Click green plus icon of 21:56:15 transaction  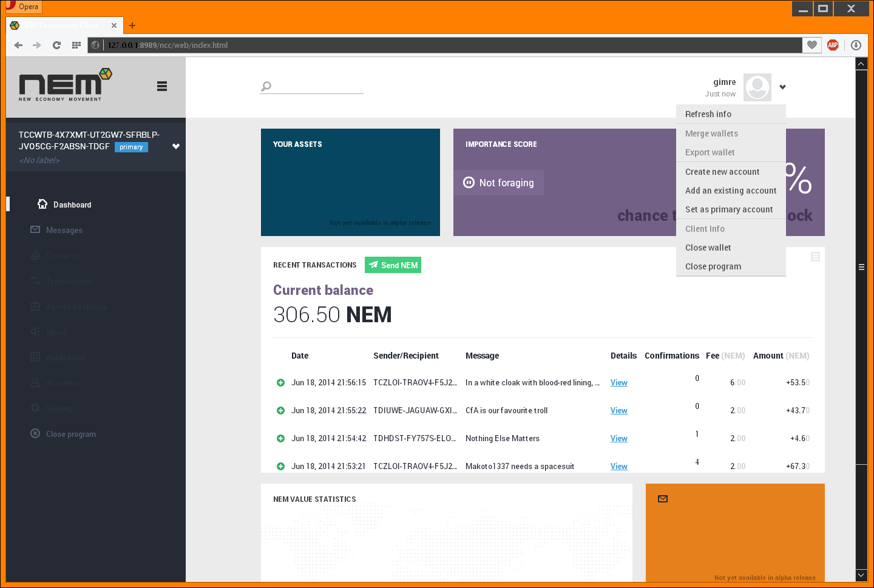280,382
